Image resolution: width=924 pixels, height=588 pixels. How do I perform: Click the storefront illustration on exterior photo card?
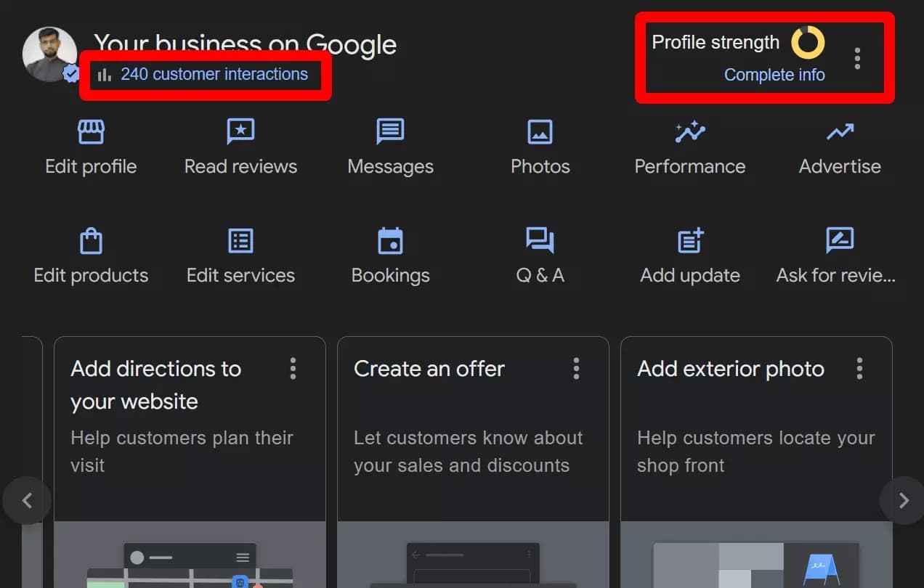pyautogui.click(x=756, y=565)
